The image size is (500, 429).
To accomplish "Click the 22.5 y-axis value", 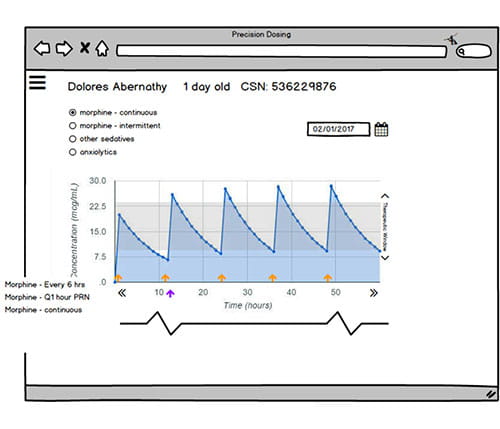I will pos(98,206).
